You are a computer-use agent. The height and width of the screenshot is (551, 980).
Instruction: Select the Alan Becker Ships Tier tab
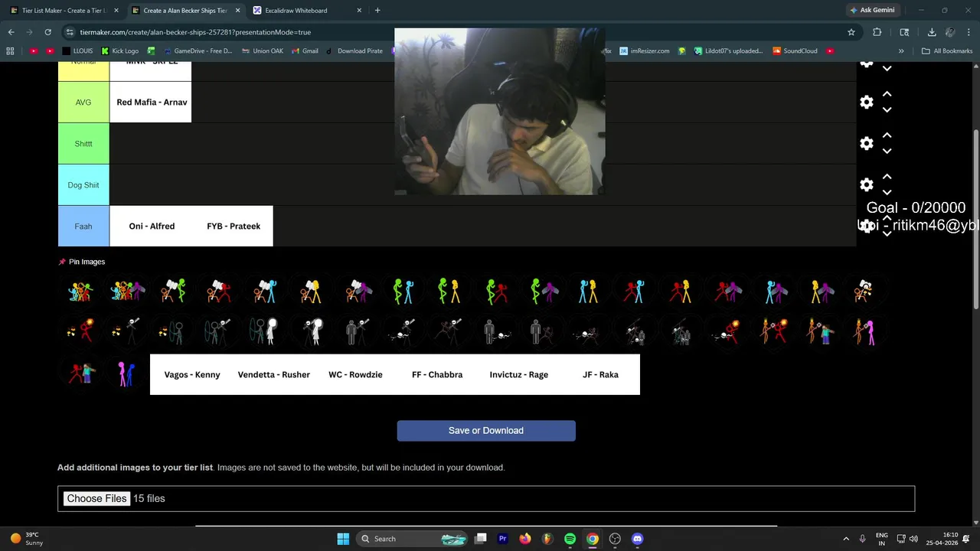(x=185, y=11)
